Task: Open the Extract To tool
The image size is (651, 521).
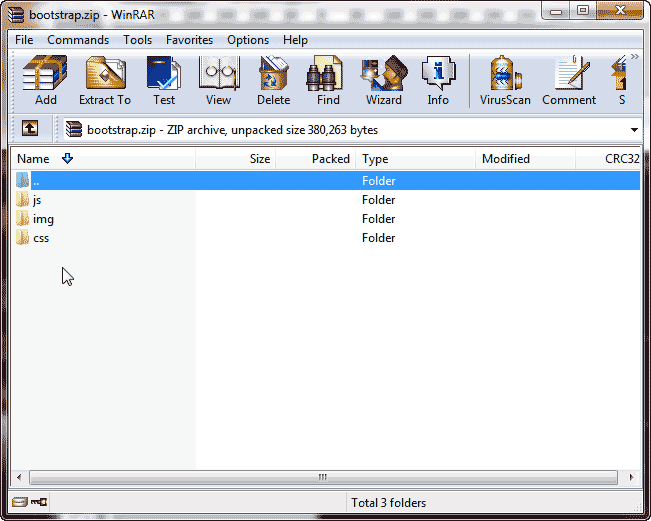Action: [105, 81]
